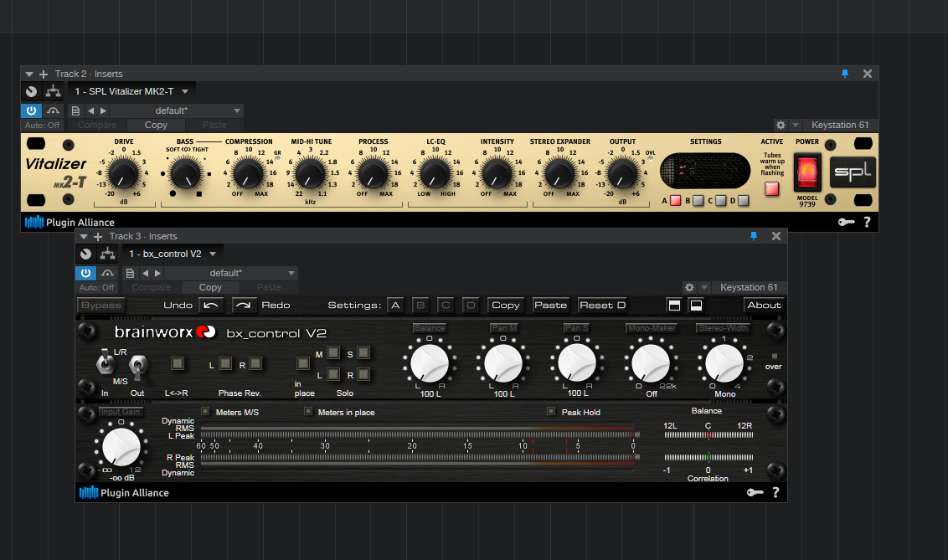
Task: Enable Meters M/S checkbox
Action: coord(205,411)
